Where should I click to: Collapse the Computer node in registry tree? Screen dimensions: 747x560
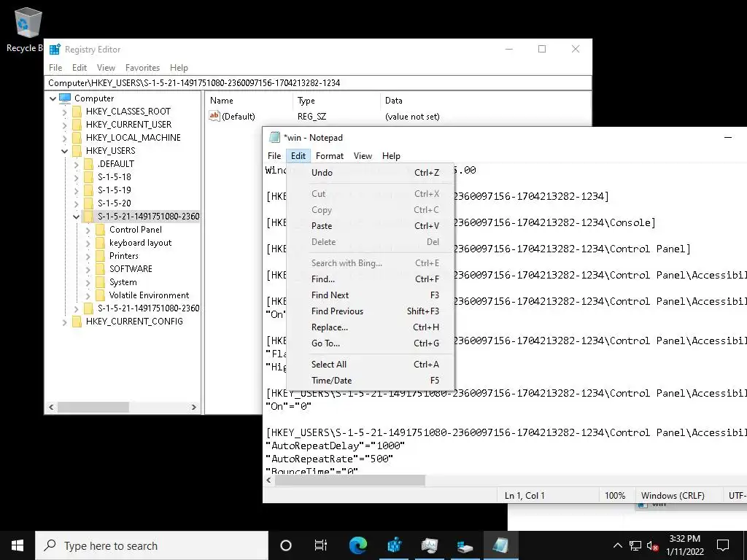[53, 98]
